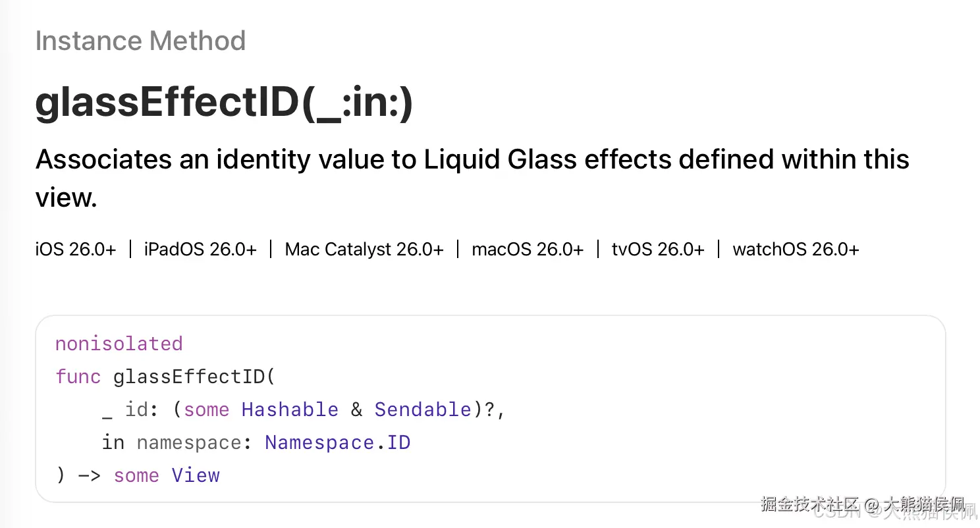Select the Mac Catalyst 26.0+ availability item

pyautogui.click(x=364, y=250)
